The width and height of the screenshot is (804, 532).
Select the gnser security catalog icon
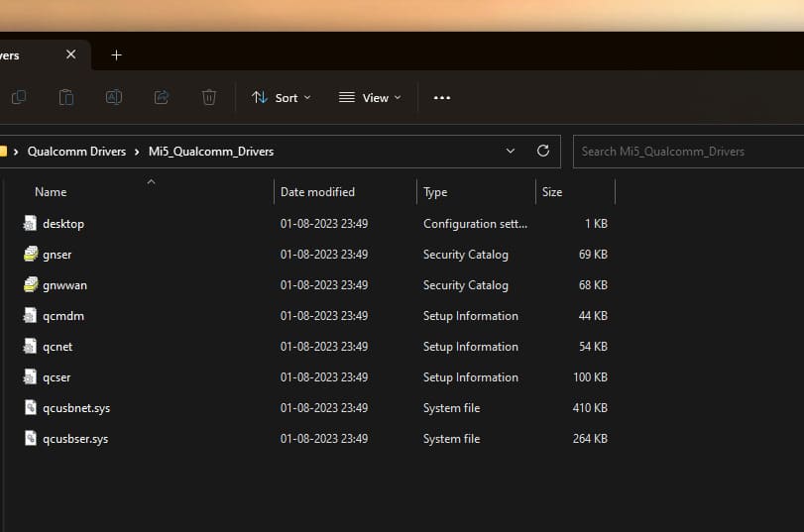[x=31, y=254]
